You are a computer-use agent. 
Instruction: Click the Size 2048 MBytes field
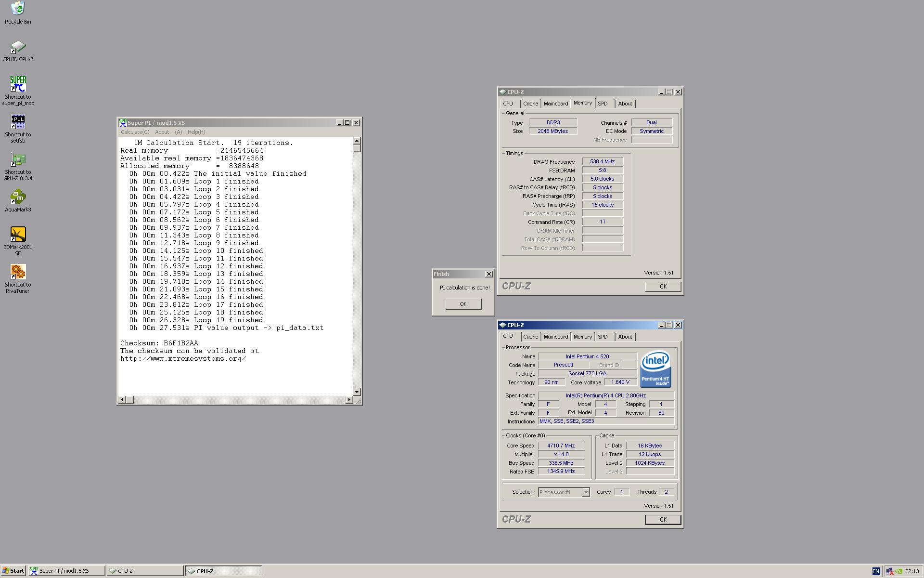click(553, 131)
